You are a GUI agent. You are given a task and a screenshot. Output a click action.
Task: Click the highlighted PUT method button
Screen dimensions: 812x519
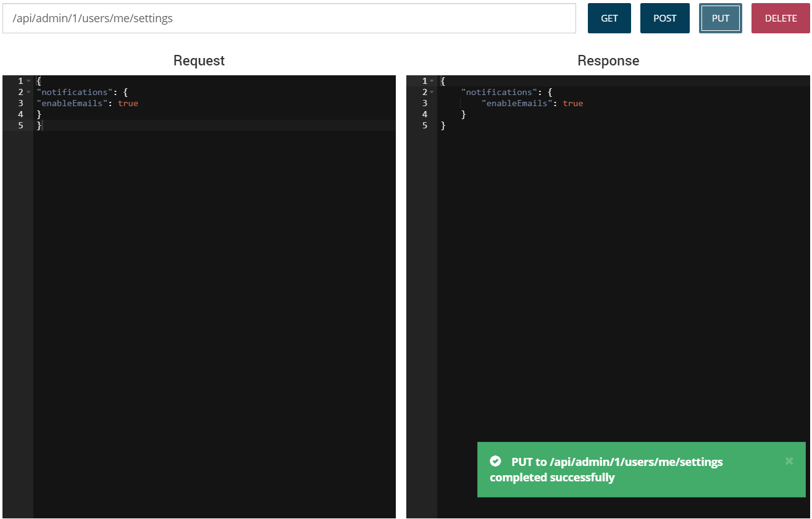[x=720, y=18]
